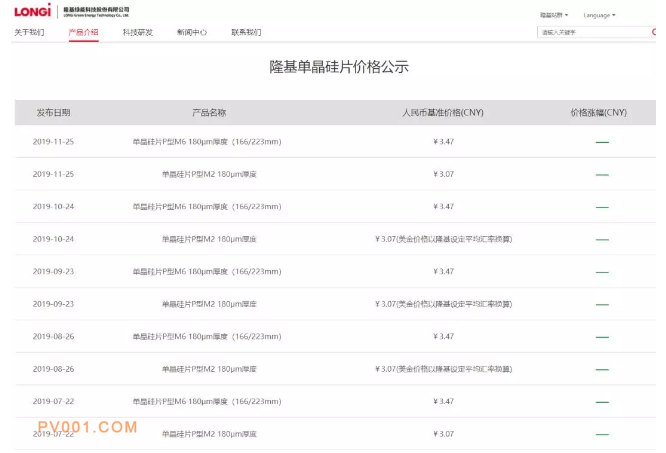Click the ¥3.07 price for 2019-07-22

(443, 434)
